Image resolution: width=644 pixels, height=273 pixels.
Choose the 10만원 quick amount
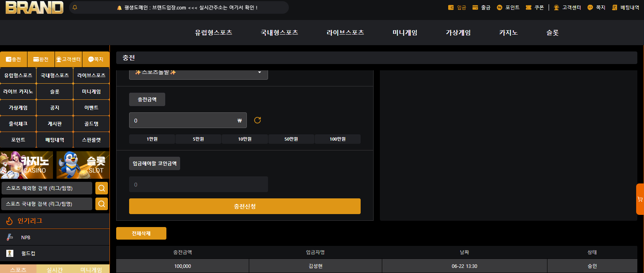245,139
